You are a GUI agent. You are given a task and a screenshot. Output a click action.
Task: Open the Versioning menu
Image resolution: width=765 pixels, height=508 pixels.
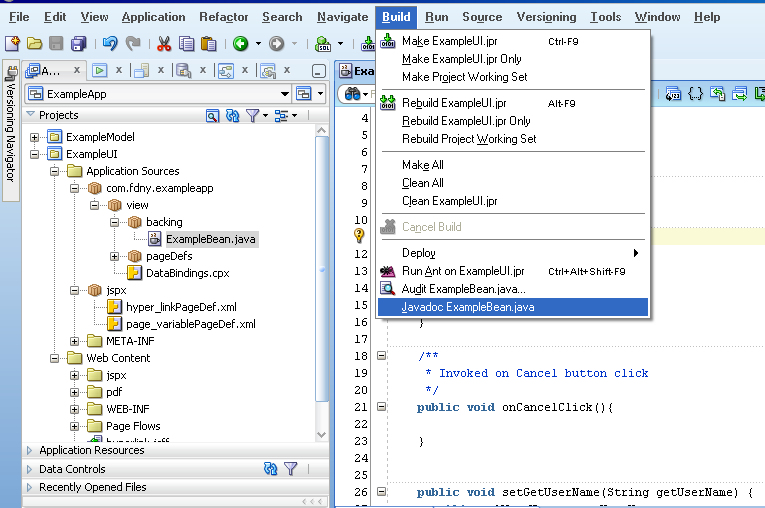[546, 17]
